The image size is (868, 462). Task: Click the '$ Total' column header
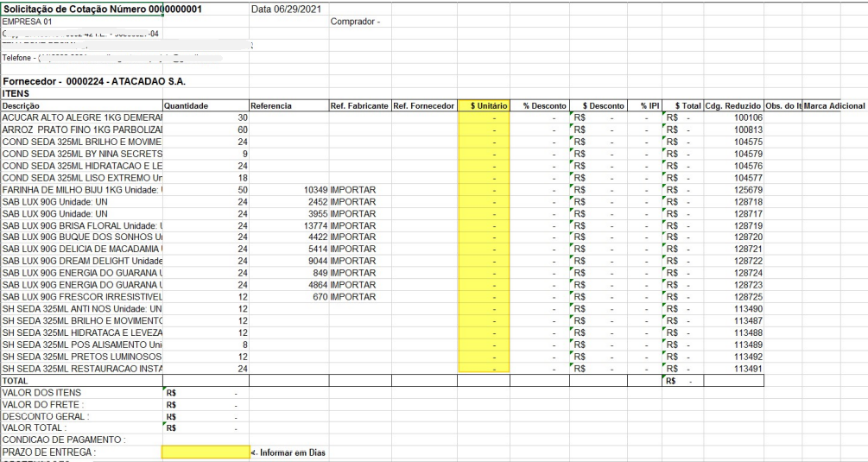683,105
